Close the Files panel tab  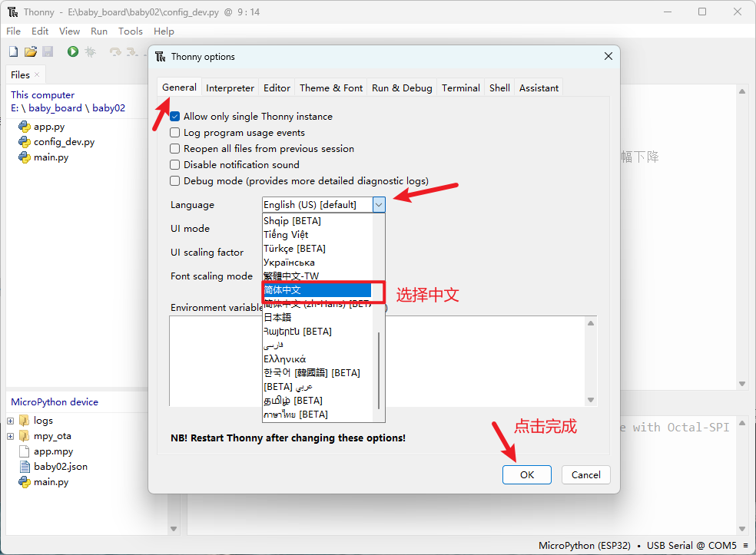click(x=37, y=74)
